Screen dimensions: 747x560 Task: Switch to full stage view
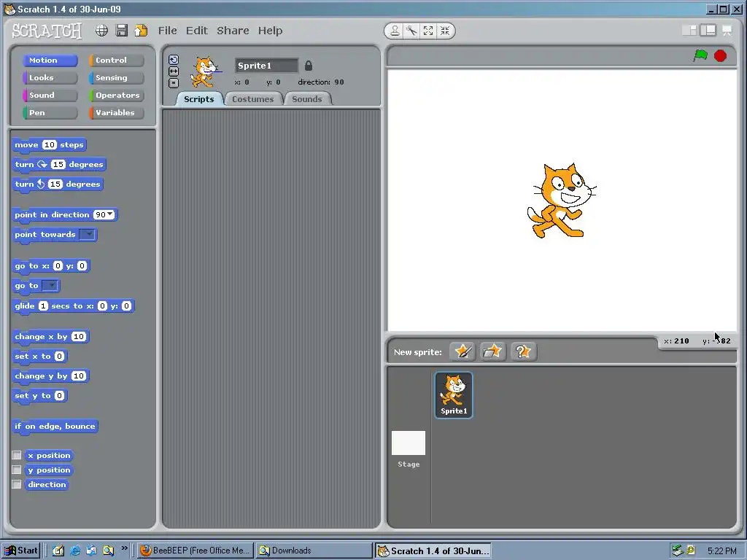(708, 31)
